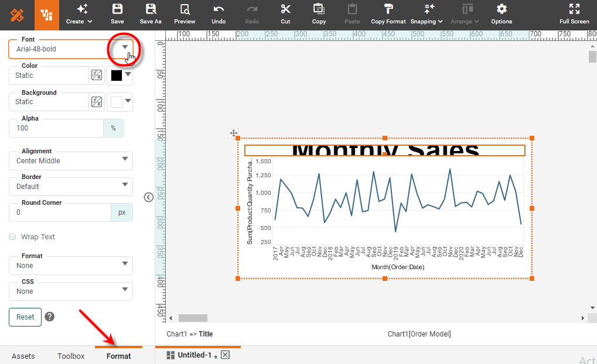This screenshot has width=597, height=364.
Task: Click the Undo arrow icon
Action: click(219, 9)
